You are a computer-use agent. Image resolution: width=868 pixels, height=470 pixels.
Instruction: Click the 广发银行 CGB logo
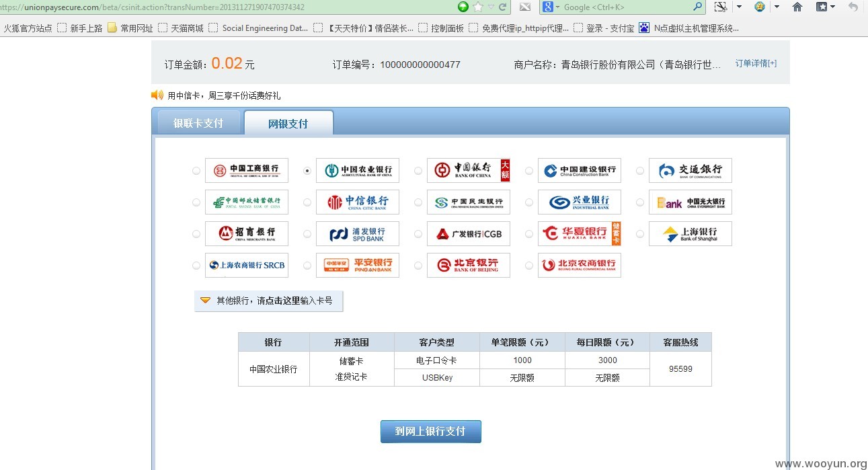(x=469, y=233)
